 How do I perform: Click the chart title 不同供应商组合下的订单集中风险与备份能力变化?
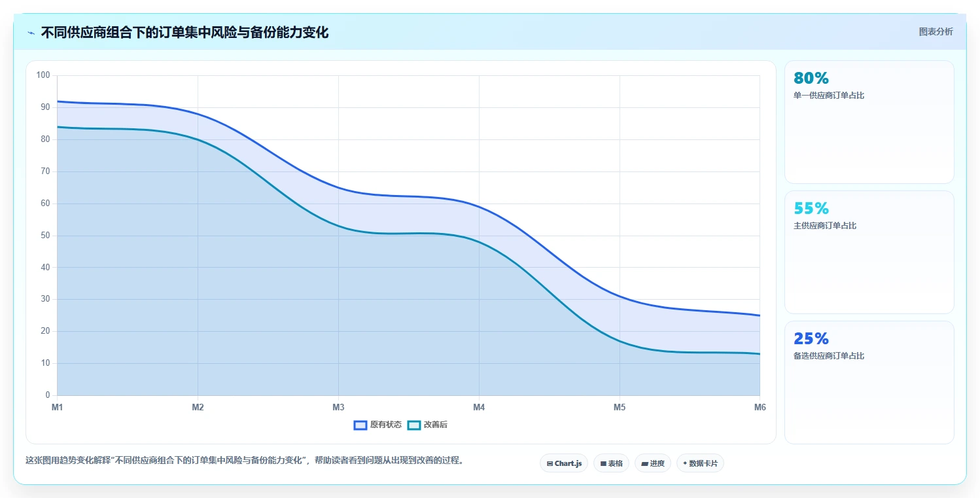184,33
